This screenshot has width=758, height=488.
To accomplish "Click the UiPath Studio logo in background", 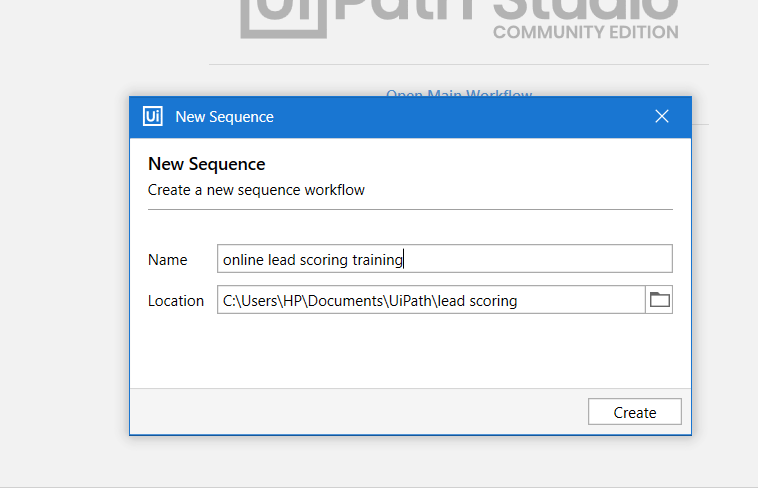I will coord(459,17).
